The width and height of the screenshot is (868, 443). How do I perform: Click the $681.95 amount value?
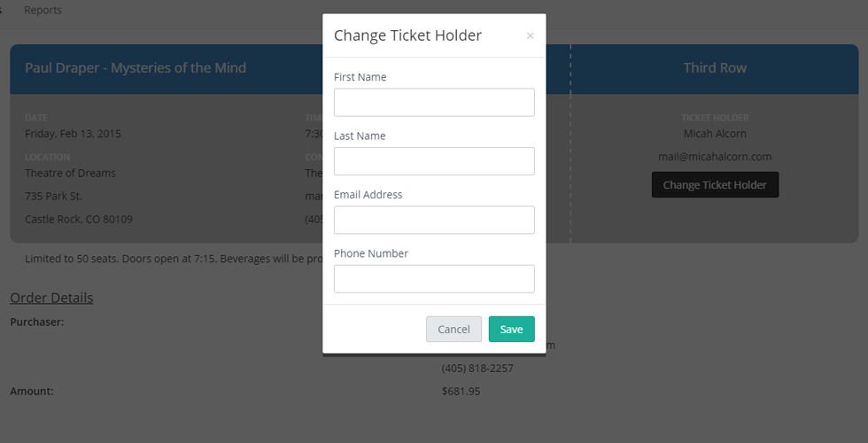(x=461, y=392)
